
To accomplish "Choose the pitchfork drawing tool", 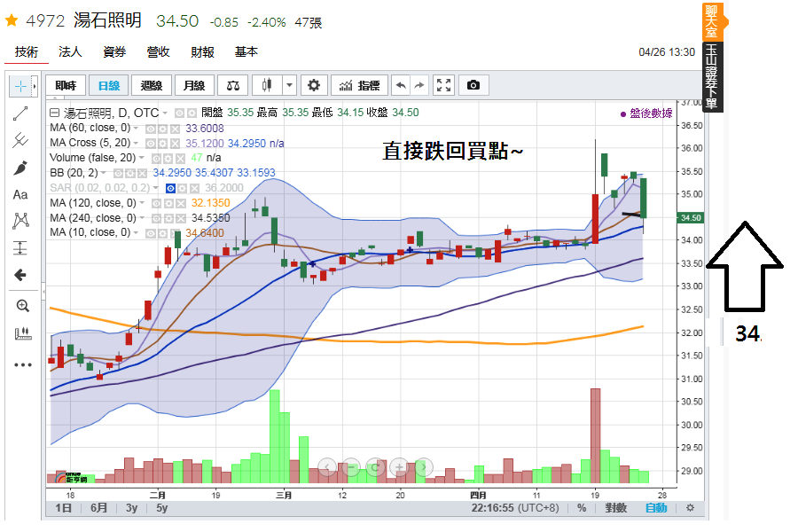I will coord(20,140).
